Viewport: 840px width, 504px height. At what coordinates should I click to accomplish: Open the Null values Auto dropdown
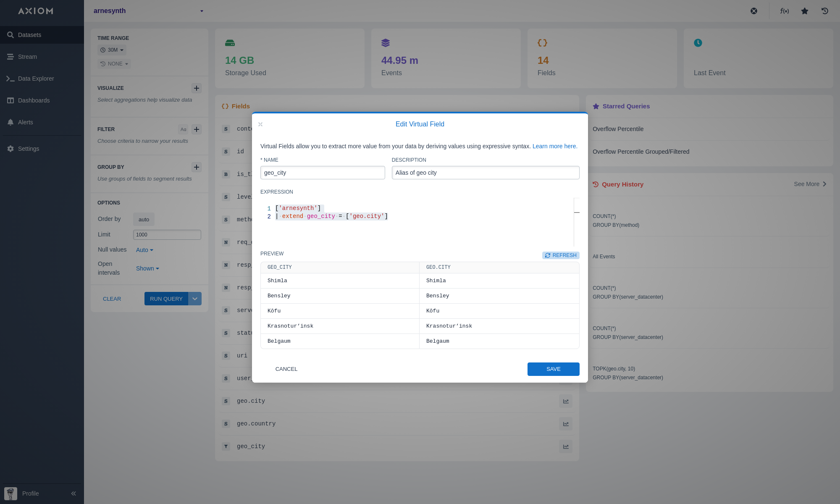click(144, 250)
